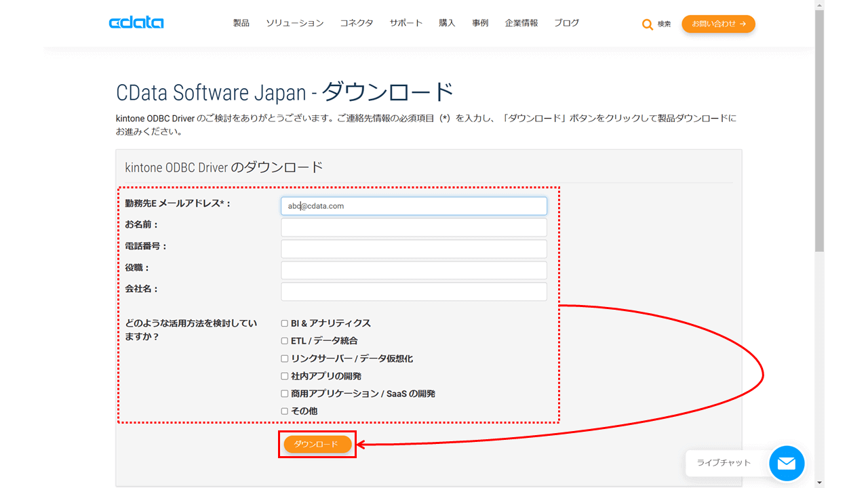Click the kintone ODBC Driver のダウンロード heading
Screen dimensions: 868x488
click(x=224, y=167)
